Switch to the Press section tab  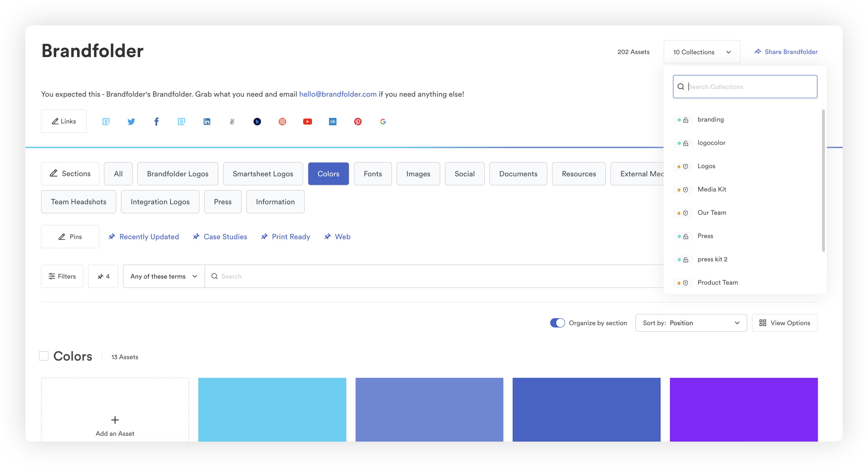(223, 202)
